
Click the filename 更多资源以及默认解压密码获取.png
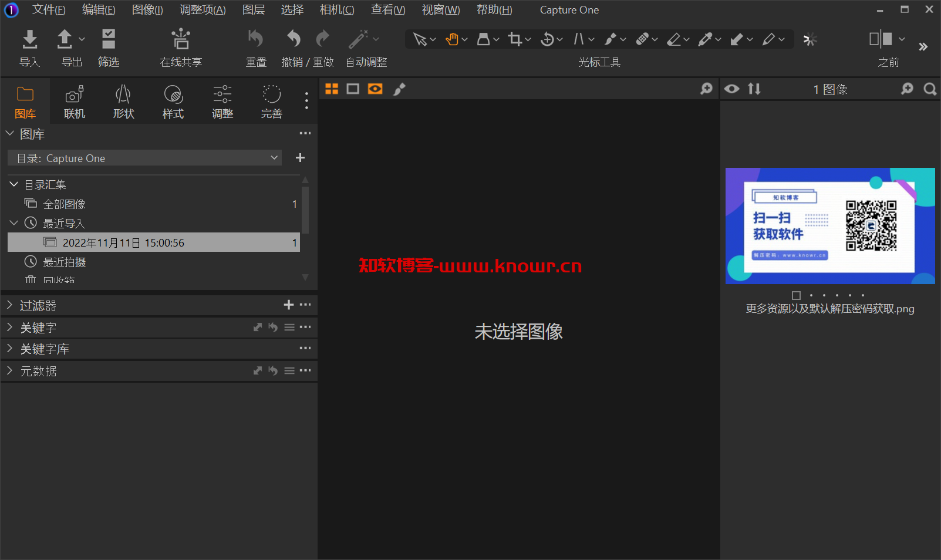830,309
